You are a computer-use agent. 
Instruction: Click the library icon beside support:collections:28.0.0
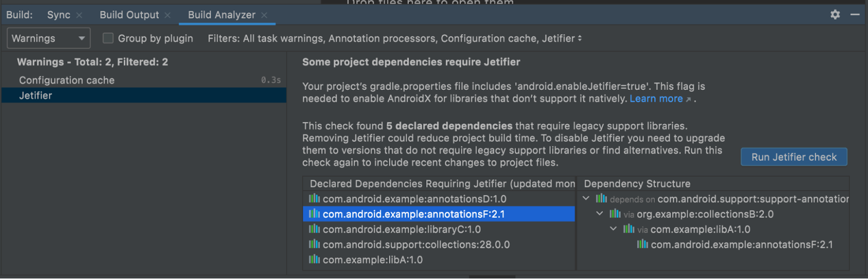pyautogui.click(x=314, y=244)
